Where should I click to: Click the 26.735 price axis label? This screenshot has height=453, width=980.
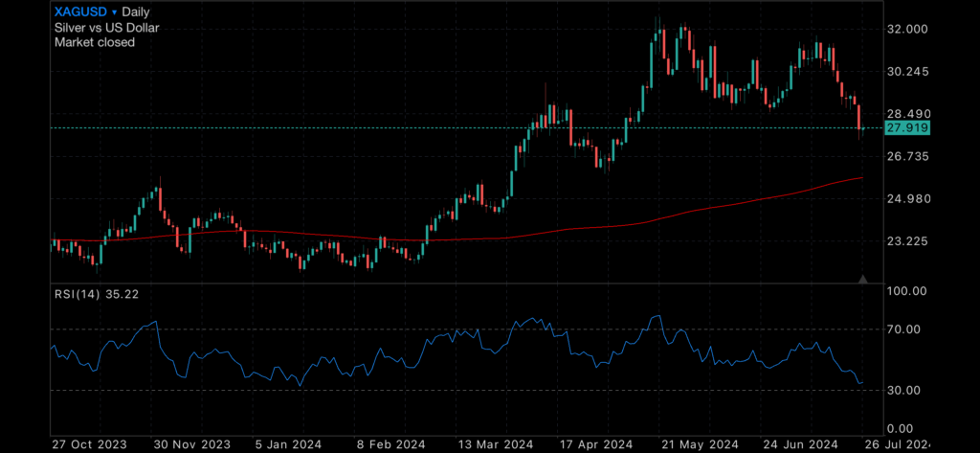[x=908, y=156]
